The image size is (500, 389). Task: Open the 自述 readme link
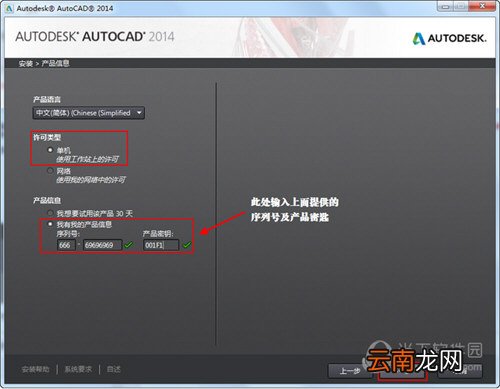(x=114, y=369)
